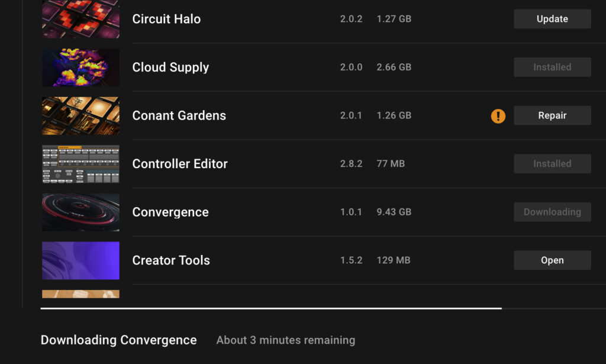Click the Conant Gardens product name
This screenshot has width=606, height=364.
(179, 115)
